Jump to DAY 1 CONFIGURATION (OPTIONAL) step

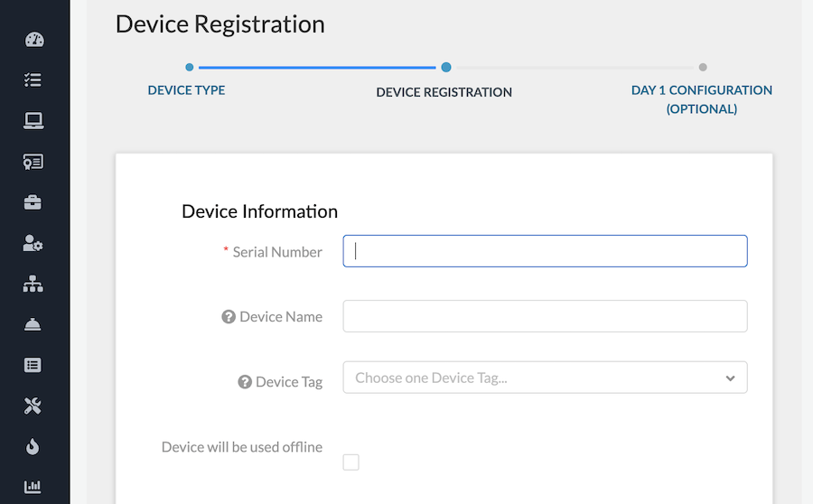click(x=702, y=99)
